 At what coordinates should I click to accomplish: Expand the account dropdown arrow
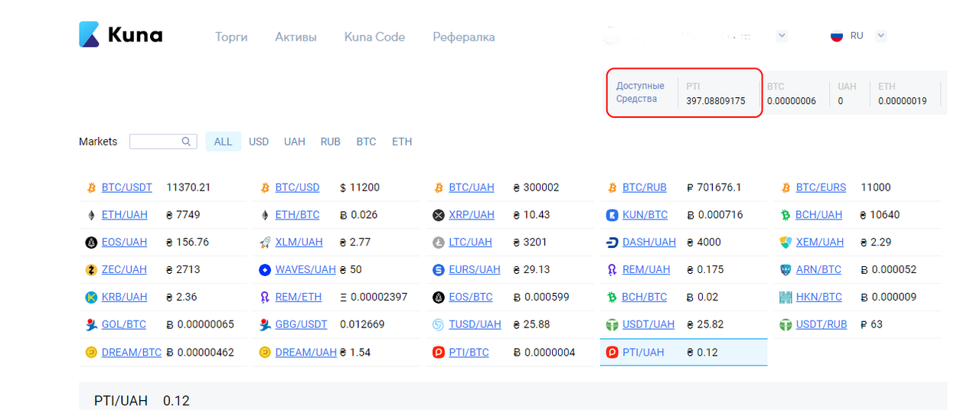[x=782, y=36]
